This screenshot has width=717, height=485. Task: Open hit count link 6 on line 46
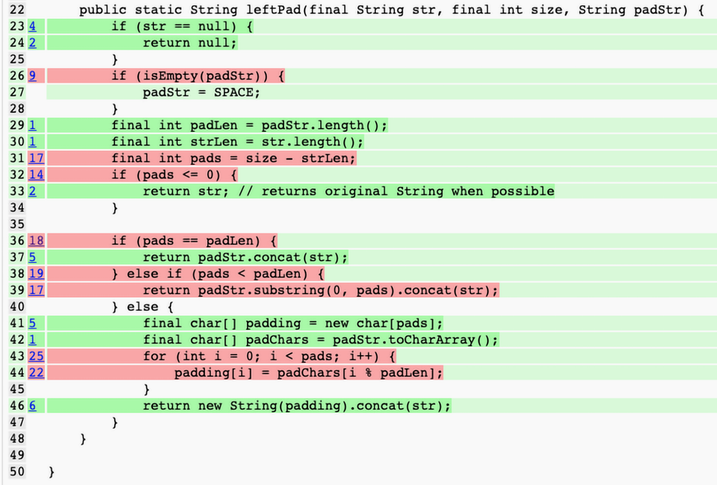tap(33, 405)
